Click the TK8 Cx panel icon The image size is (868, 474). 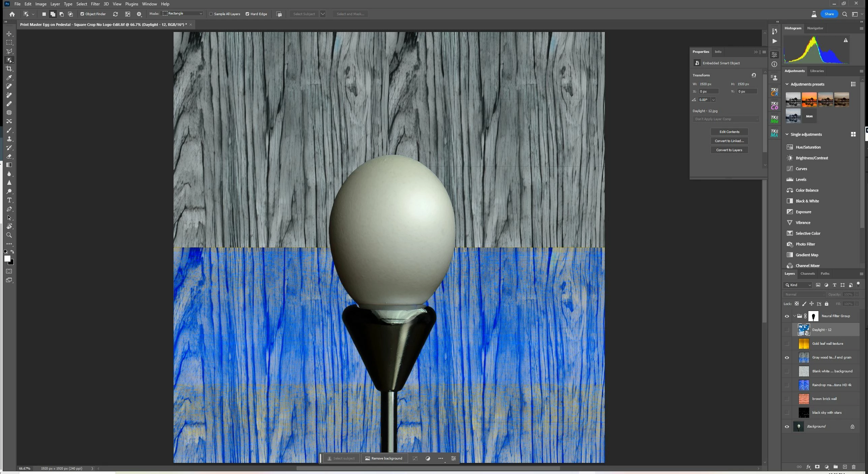click(x=774, y=92)
